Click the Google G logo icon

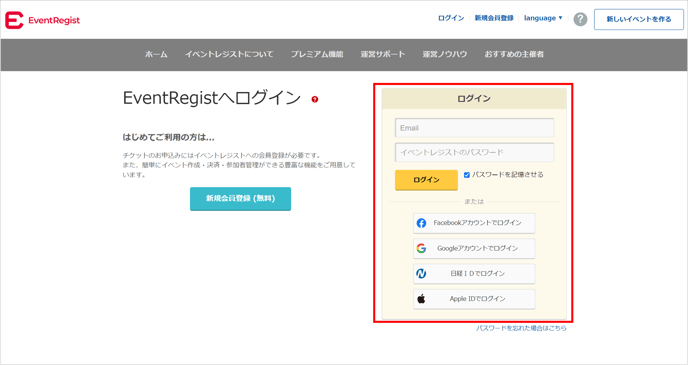pos(421,248)
